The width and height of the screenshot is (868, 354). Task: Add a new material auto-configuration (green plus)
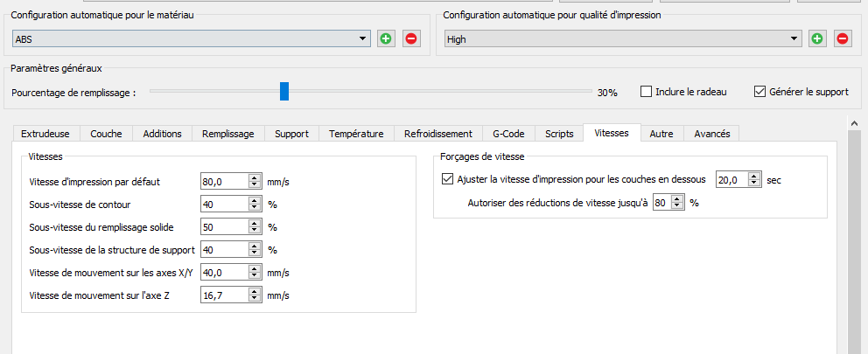pyautogui.click(x=386, y=38)
